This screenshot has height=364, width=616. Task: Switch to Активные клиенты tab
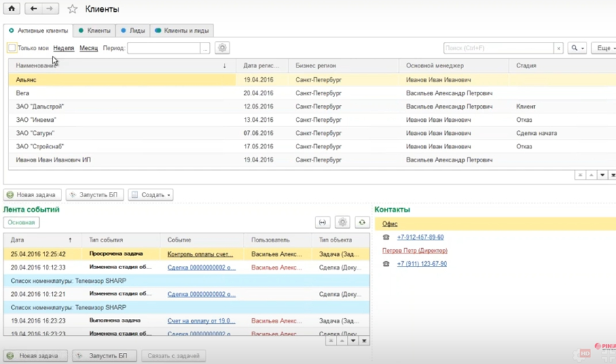pyautogui.click(x=39, y=30)
